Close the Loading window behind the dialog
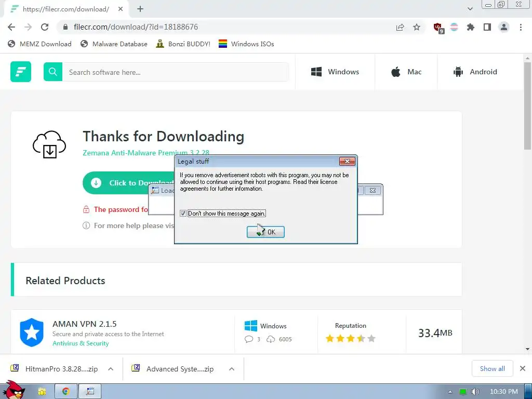The width and height of the screenshot is (532, 399). point(373,190)
